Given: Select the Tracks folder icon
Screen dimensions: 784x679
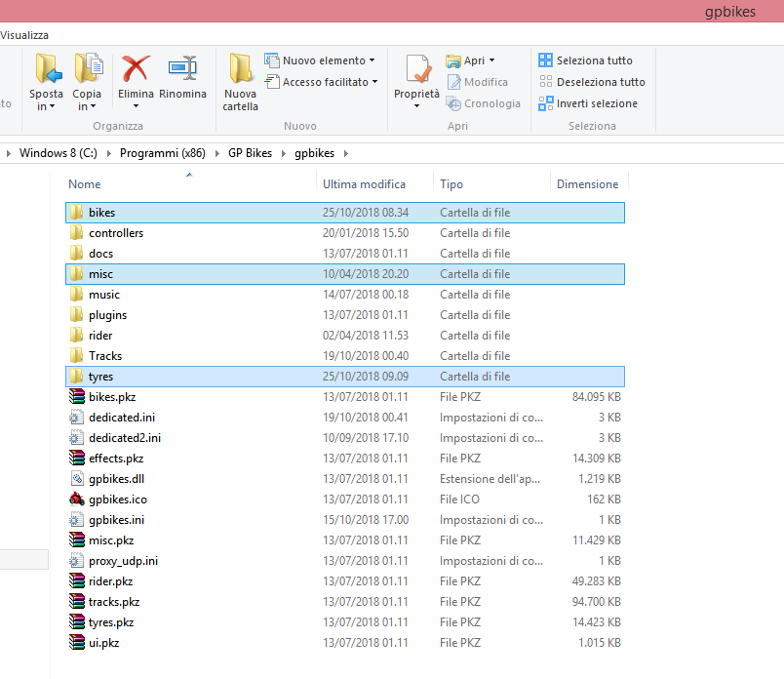Looking at the screenshot, I should click(x=76, y=356).
